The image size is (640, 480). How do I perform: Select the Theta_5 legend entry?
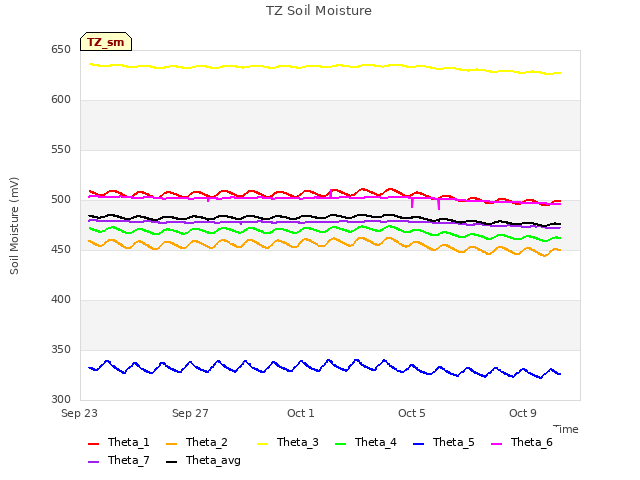[443, 442]
